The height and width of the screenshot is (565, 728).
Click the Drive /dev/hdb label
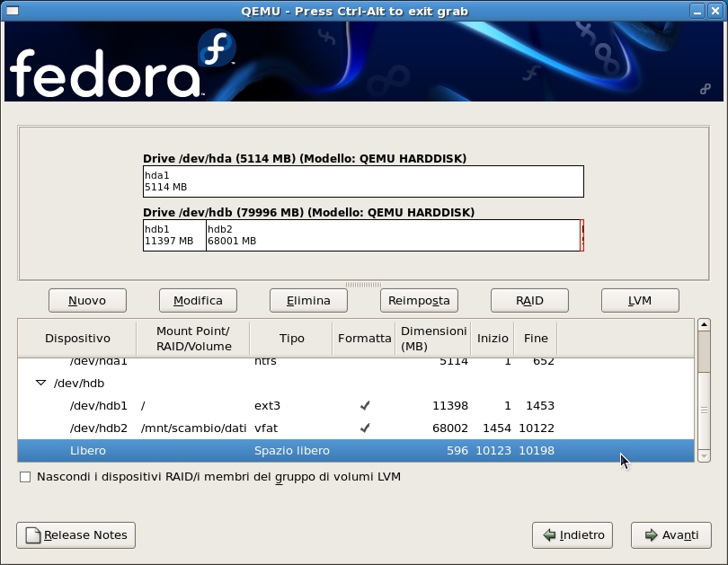pyautogui.click(x=309, y=213)
